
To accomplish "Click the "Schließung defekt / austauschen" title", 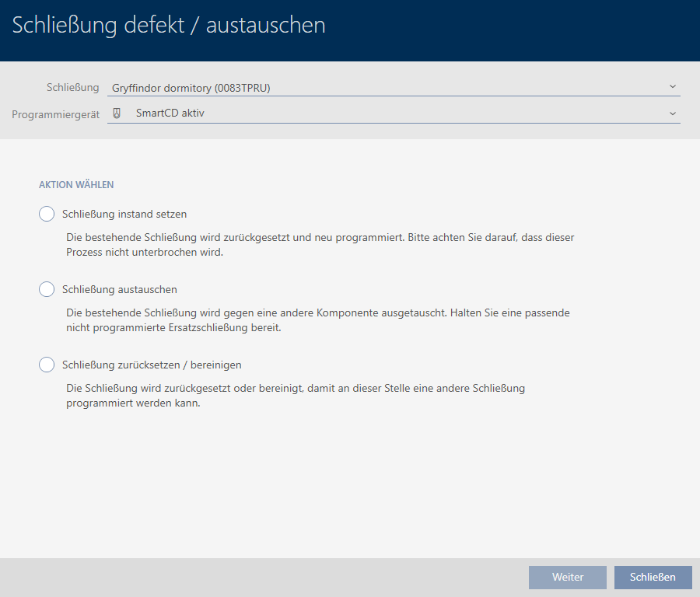I will (x=169, y=26).
